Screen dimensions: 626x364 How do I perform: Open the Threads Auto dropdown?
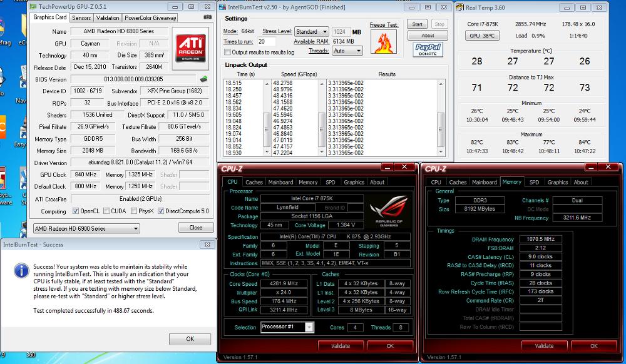click(347, 51)
